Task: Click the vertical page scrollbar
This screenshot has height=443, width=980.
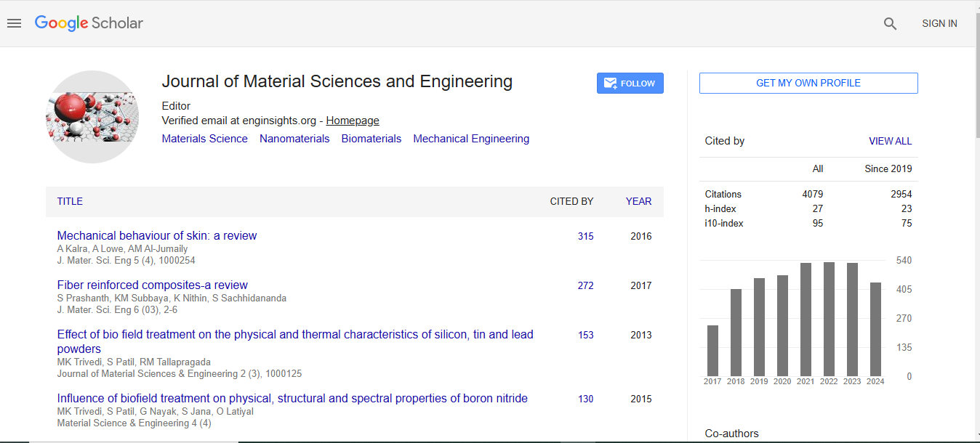Action: [x=976, y=218]
